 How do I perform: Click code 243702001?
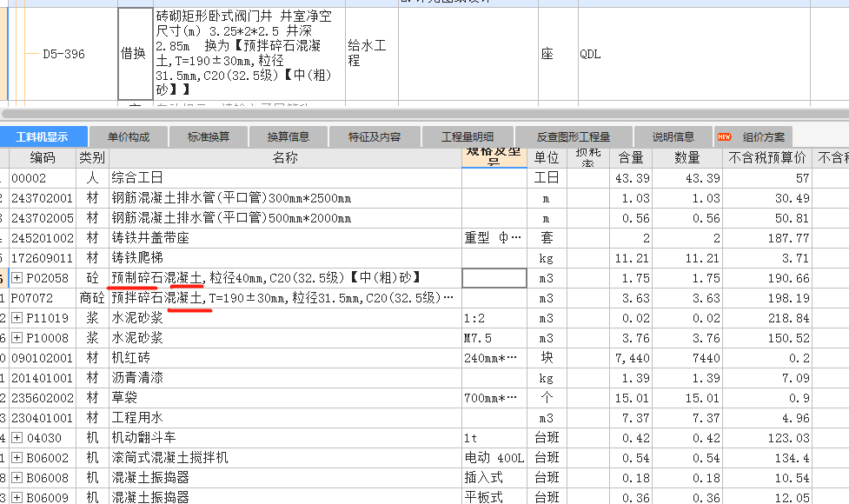[x=43, y=198]
